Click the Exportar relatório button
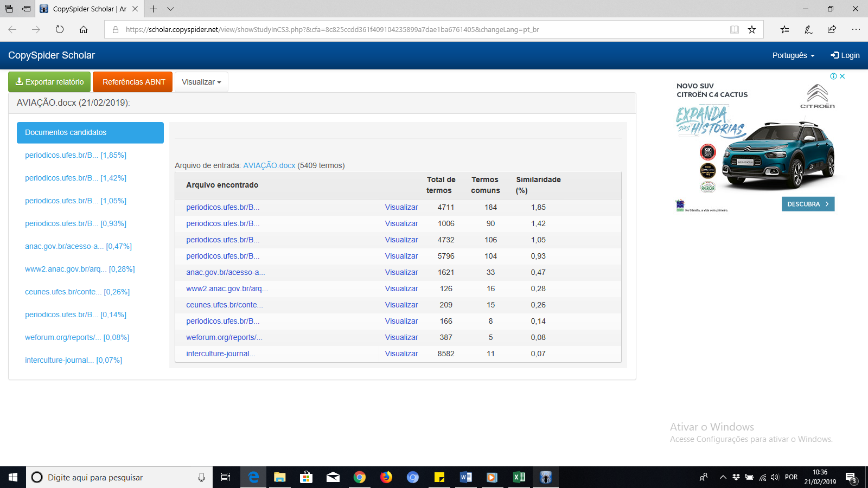The image size is (868, 488). (x=49, y=82)
